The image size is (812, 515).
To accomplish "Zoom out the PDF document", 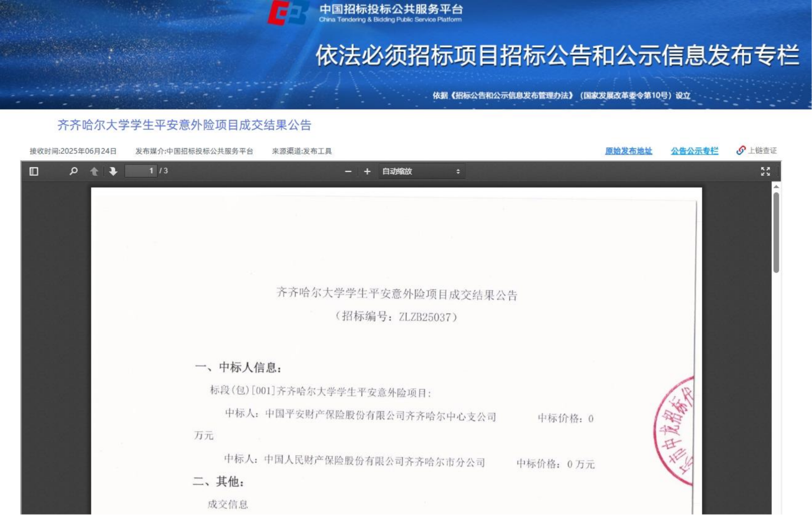I will [x=348, y=172].
